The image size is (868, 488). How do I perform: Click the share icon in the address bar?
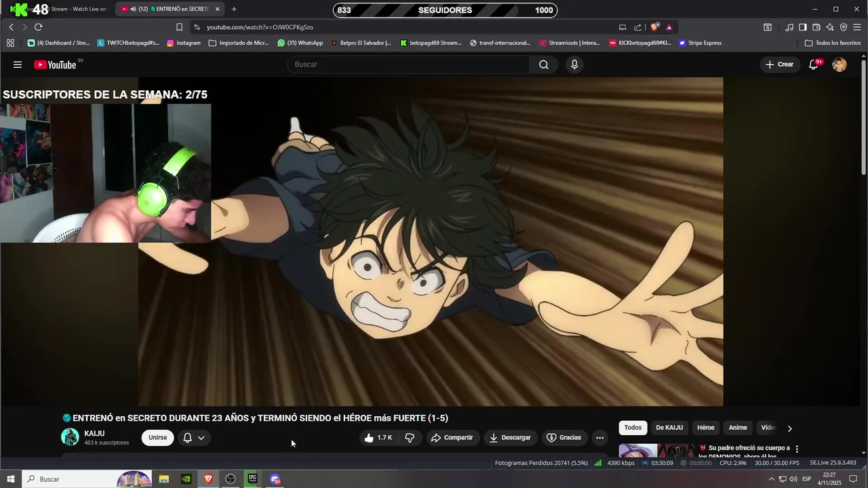point(637,27)
